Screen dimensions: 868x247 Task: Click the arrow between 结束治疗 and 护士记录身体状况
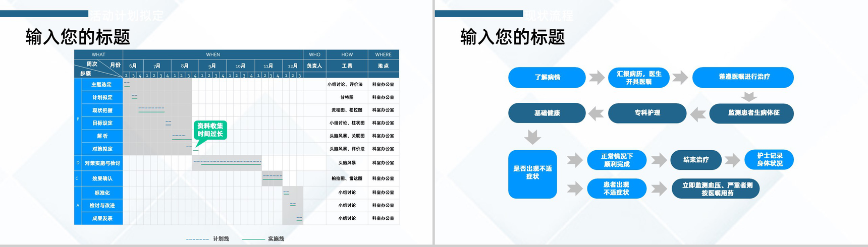coord(732,160)
